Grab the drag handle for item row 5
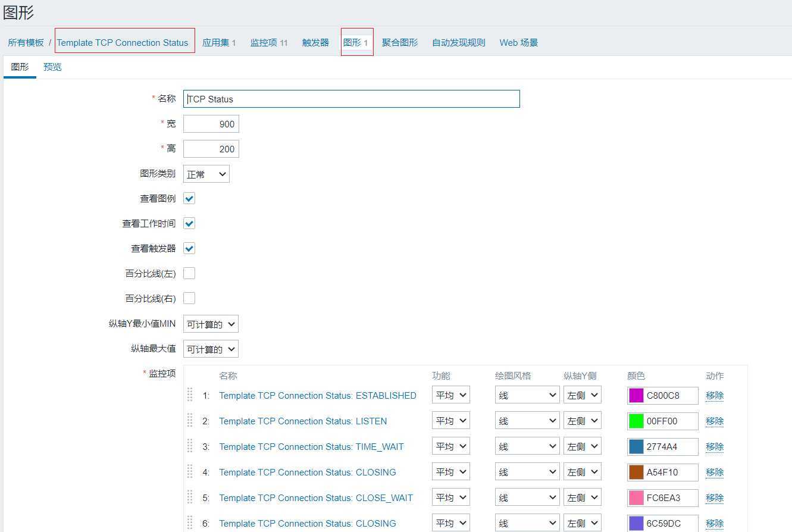The width and height of the screenshot is (792, 532). tap(190, 497)
